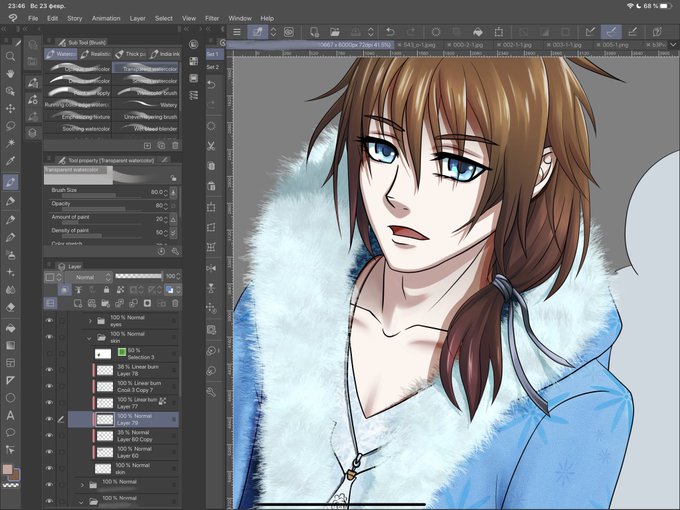Select the Hand move tool
This screenshot has width=680, height=510.
(x=10, y=74)
